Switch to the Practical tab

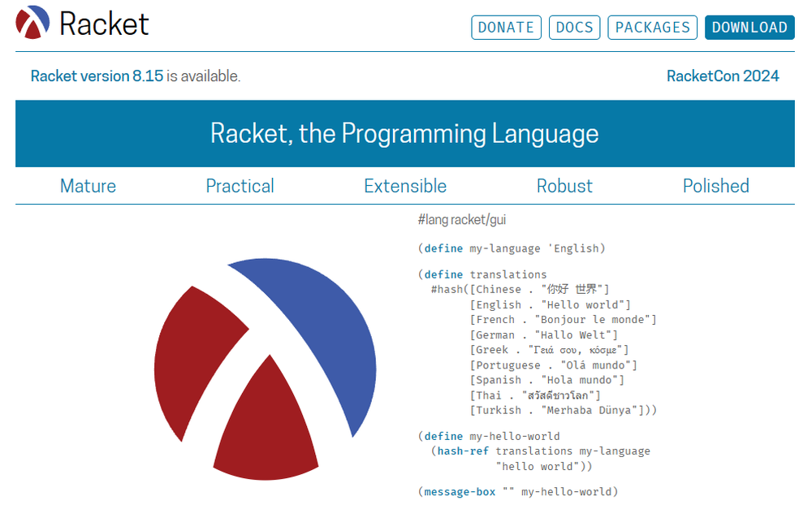tap(240, 186)
